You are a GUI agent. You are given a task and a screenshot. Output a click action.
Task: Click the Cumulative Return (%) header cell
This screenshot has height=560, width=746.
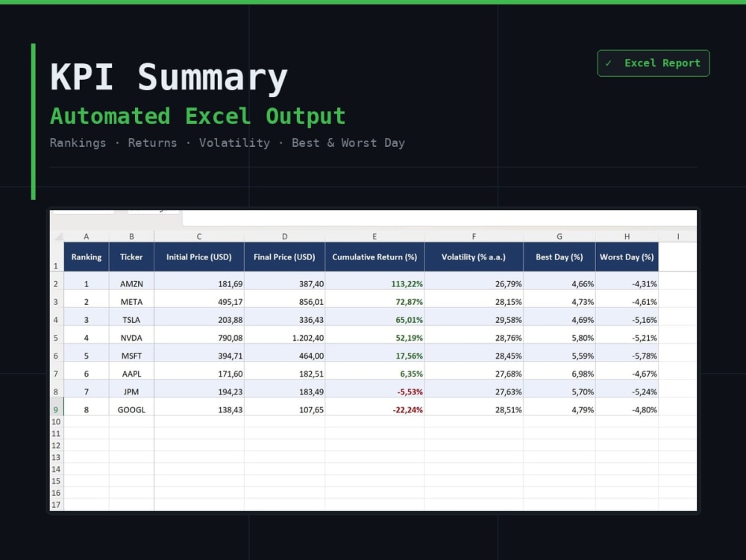(374, 257)
